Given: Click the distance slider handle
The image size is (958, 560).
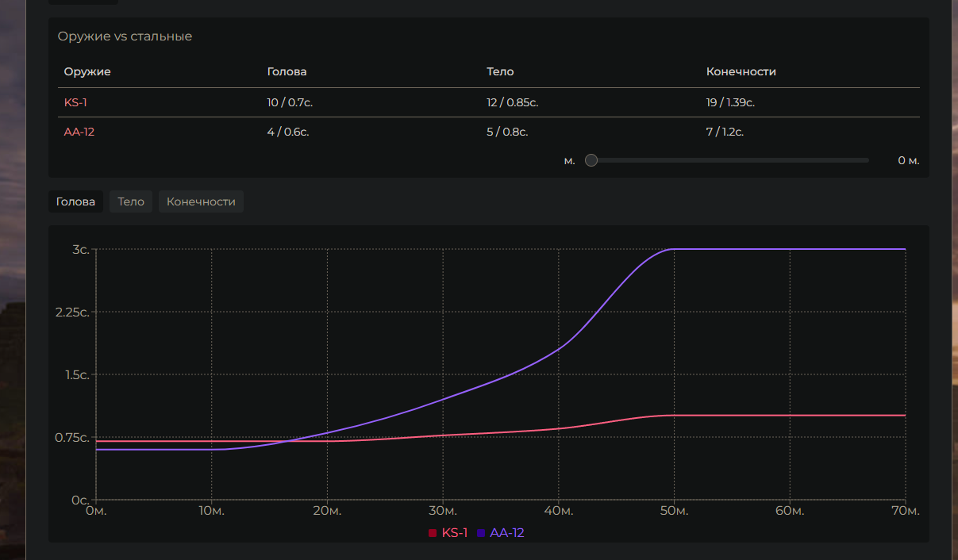Looking at the screenshot, I should (591, 160).
